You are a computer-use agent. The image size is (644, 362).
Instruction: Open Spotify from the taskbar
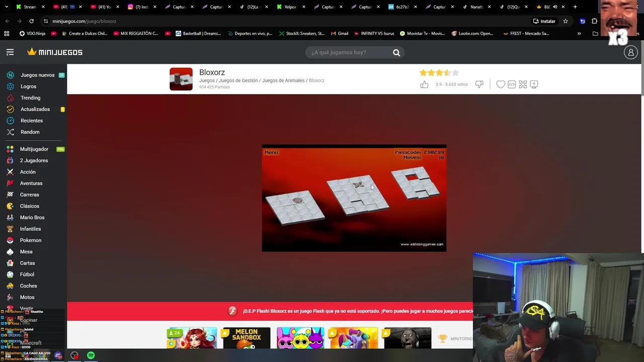point(91,355)
